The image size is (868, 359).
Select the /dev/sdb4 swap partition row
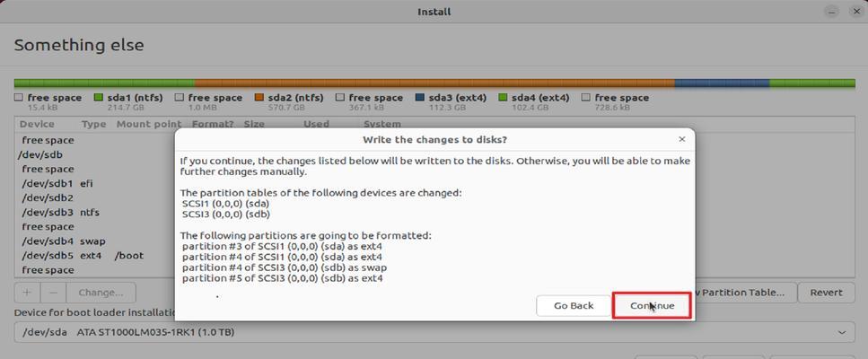pos(94,241)
